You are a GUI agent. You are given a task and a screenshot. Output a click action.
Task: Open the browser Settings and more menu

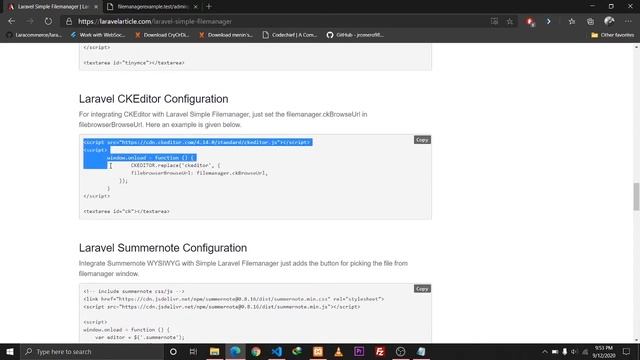pos(628,21)
